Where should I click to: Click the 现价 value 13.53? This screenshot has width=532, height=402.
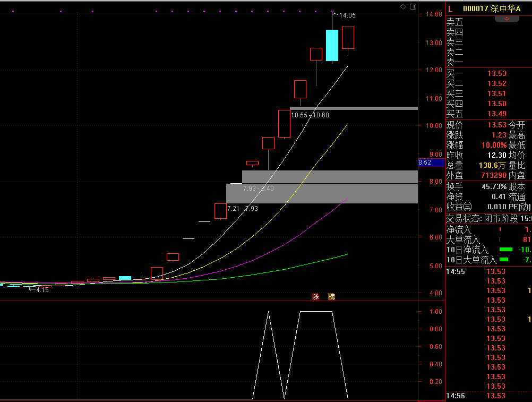click(x=497, y=125)
